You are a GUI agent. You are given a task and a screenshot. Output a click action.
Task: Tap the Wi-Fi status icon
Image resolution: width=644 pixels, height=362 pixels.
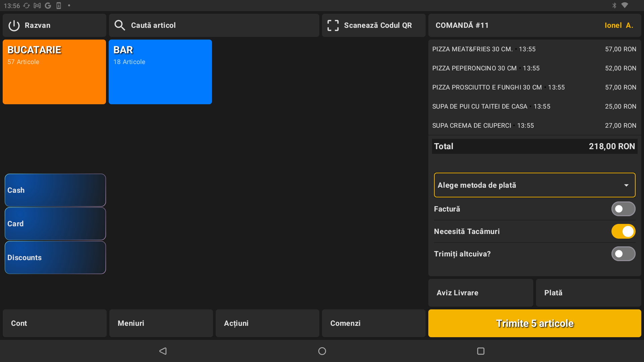(625, 5)
